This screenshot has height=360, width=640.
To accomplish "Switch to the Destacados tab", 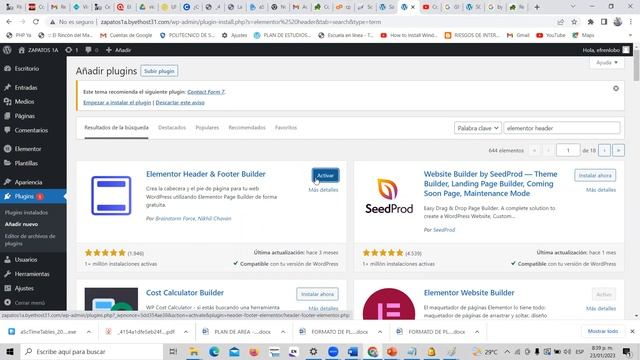I will [172, 128].
